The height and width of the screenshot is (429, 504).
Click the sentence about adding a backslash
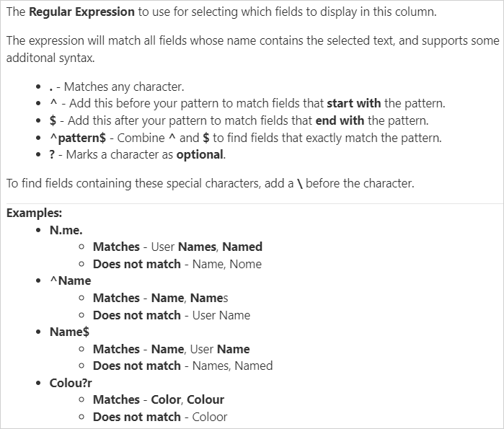click(x=210, y=183)
